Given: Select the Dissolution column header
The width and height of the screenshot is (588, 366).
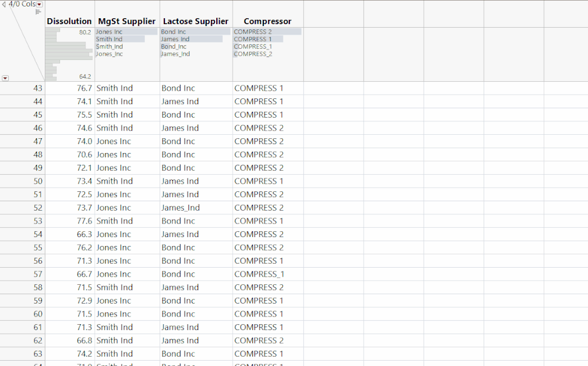Looking at the screenshot, I should click(x=69, y=21).
